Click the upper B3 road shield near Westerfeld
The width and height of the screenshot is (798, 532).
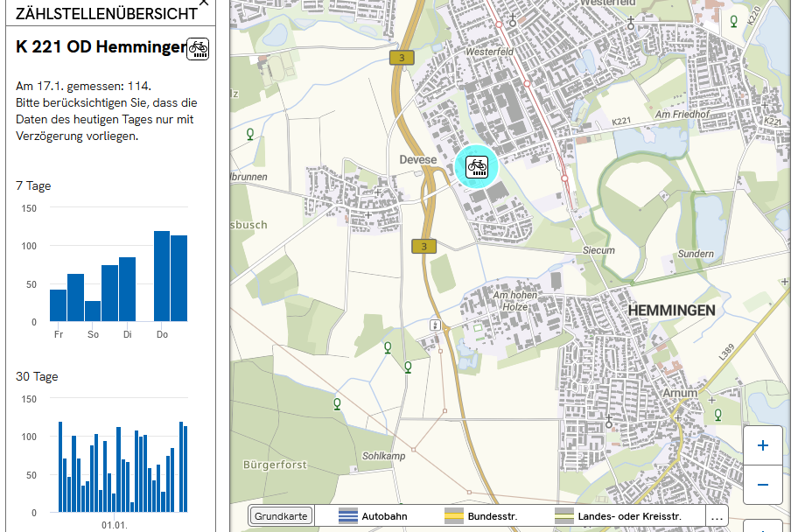(x=401, y=58)
